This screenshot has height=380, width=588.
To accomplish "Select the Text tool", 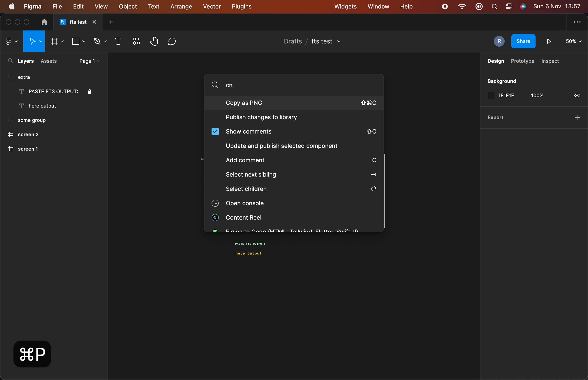I will (117, 41).
